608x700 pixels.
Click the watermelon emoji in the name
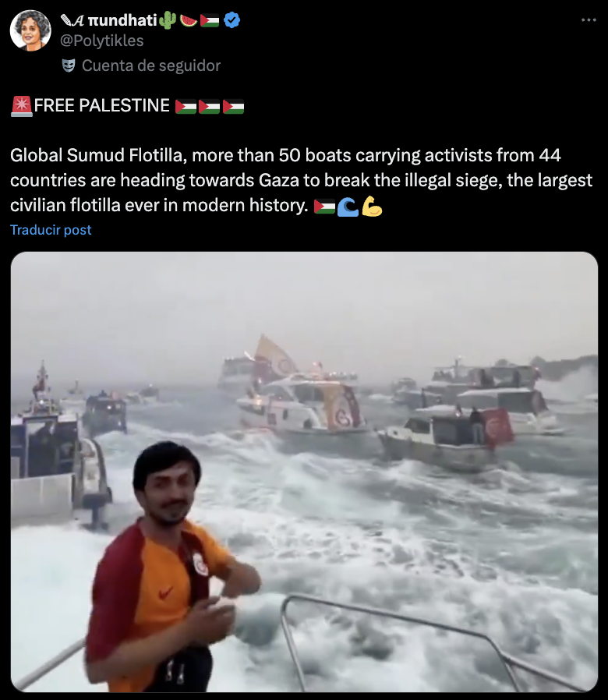188,20
